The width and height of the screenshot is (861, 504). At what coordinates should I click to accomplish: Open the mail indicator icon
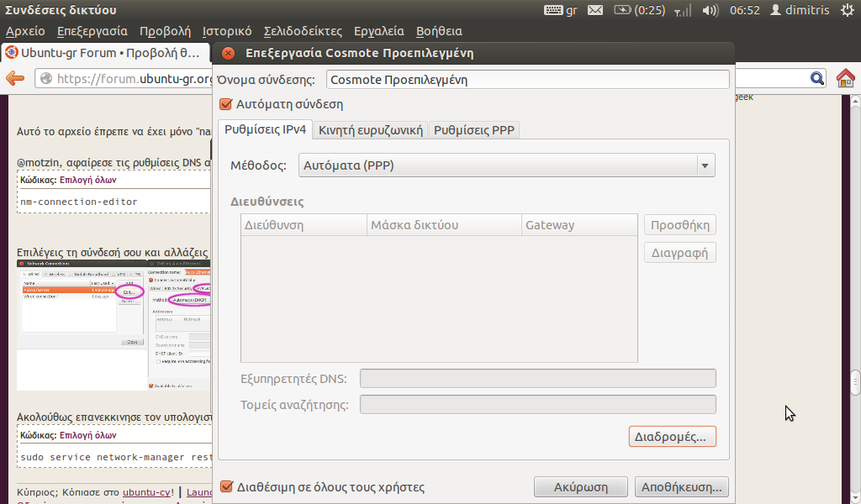(x=594, y=10)
